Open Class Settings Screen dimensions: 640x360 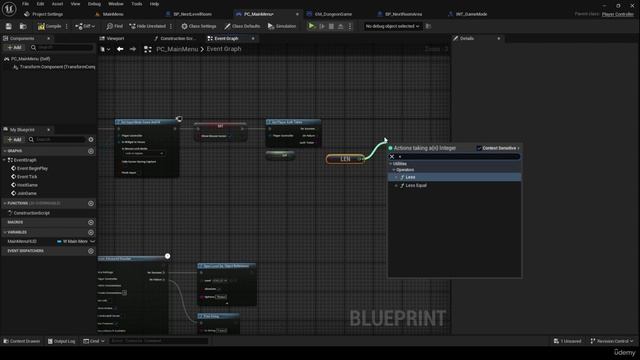click(198, 26)
